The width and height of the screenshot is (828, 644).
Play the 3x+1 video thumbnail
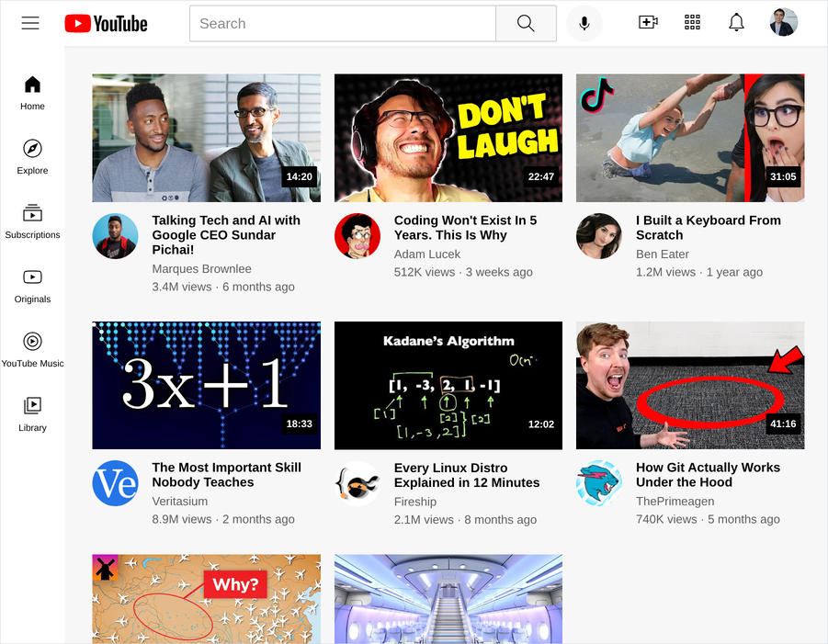207,385
